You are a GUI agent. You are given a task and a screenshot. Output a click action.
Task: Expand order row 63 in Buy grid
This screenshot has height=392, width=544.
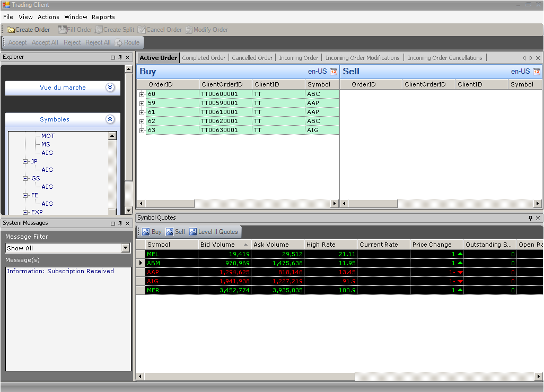pos(142,130)
